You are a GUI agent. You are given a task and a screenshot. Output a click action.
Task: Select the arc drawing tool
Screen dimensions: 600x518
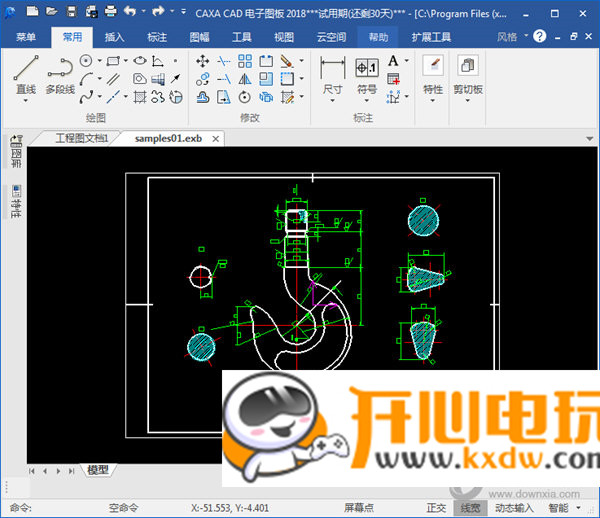[x=86, y=79]
